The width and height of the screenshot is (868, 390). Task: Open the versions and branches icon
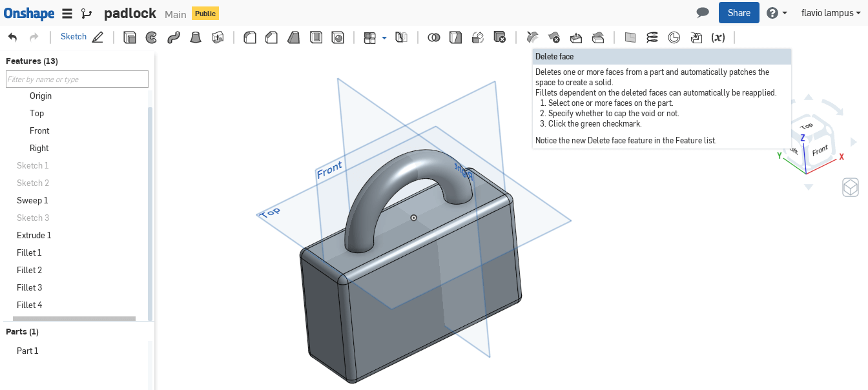[x=87, y=14]
